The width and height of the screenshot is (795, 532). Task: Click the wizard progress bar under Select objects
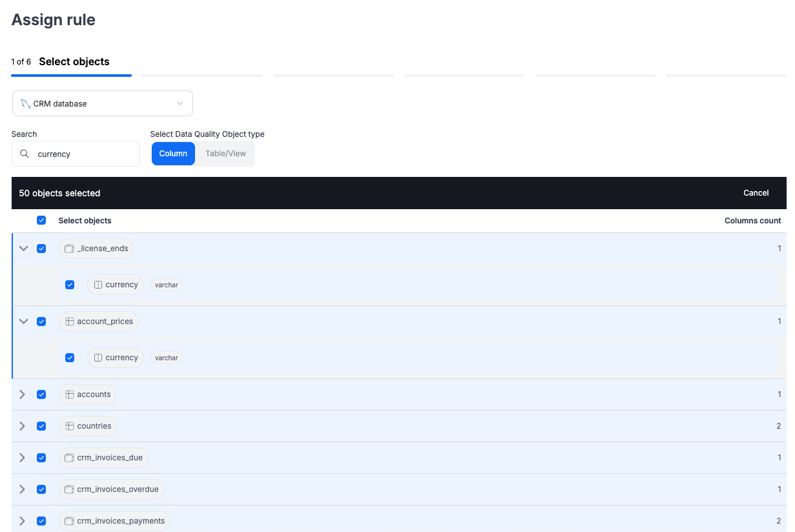coord(71,76)
